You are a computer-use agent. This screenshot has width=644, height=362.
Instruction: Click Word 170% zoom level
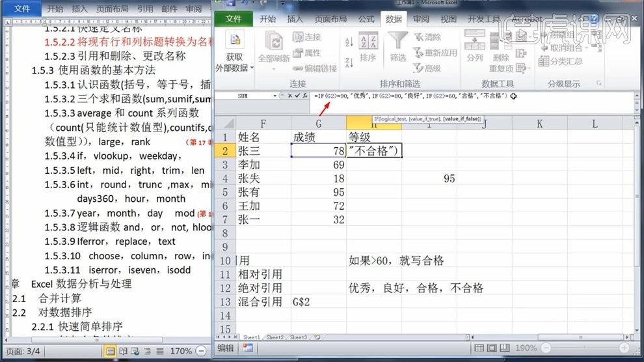click(x=181, y=351)
